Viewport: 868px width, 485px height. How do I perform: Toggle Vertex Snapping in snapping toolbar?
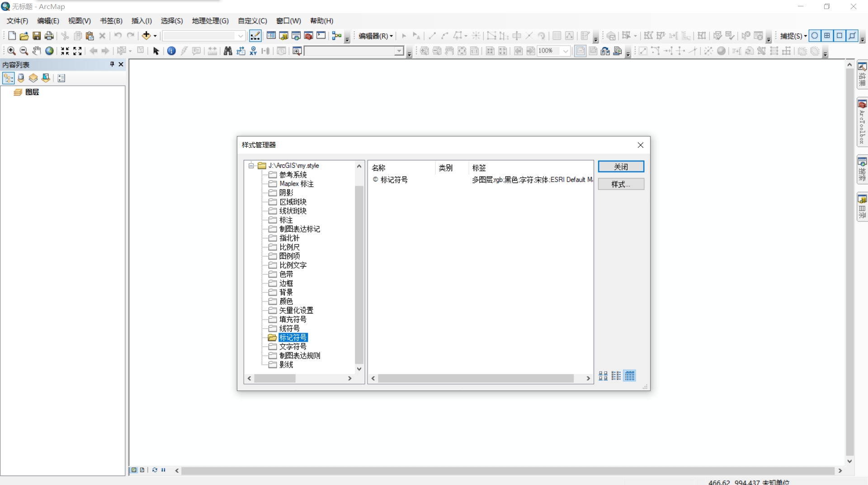click(x=840, y=36)
